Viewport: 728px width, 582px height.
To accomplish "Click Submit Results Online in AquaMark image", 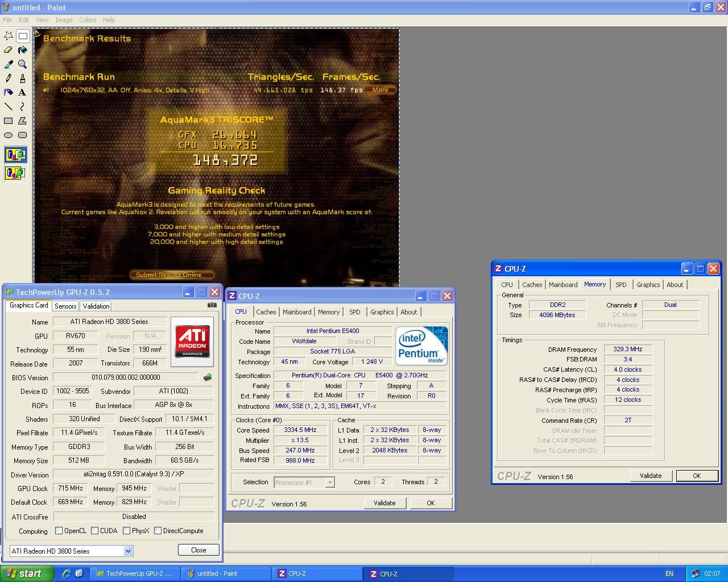I will (172, 275).
